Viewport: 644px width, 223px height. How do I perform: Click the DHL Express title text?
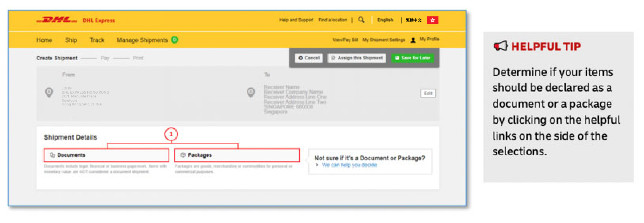tap(99, 21)
